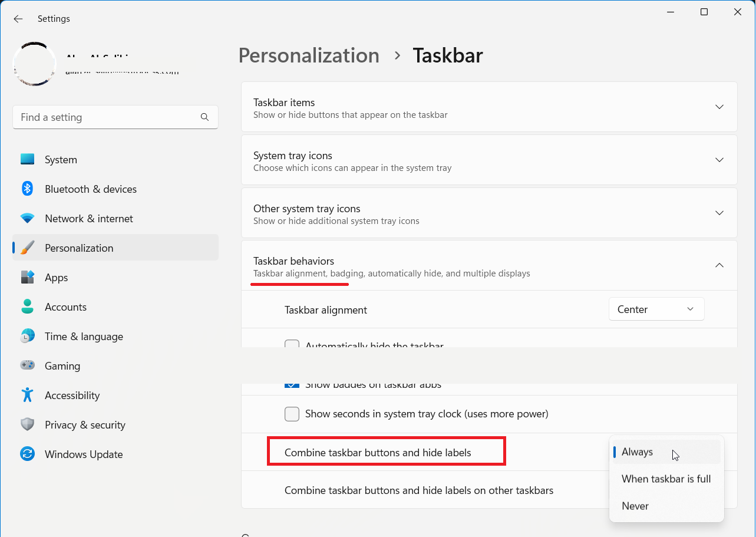Open Bluetooth & devices via its icon
This screenshot has height=537, width=756.
[x=28, y=189]
